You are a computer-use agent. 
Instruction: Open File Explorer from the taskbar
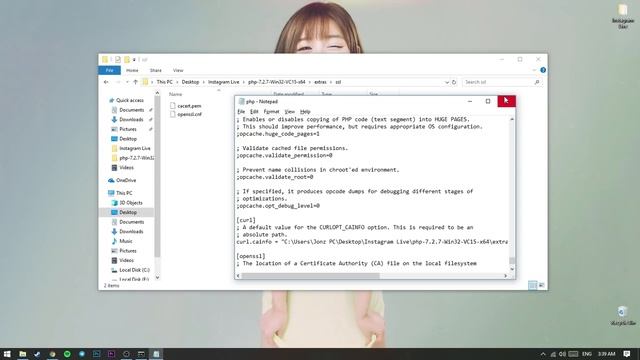[x=22, y=354]
